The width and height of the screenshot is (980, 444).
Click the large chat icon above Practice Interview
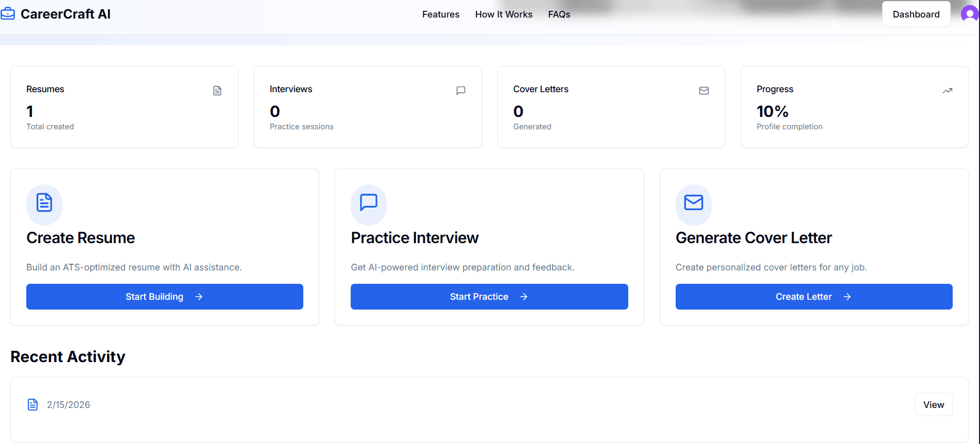coord(369,202)
